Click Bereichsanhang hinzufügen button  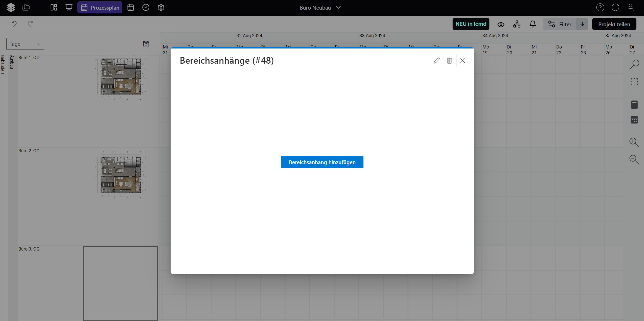322,162
